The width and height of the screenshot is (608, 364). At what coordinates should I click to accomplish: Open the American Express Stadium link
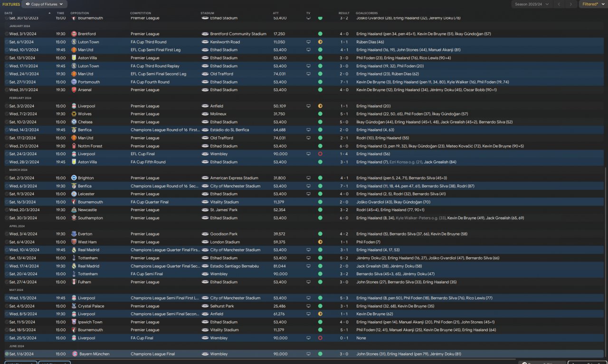pyautogui.click(x=234, y=178)
